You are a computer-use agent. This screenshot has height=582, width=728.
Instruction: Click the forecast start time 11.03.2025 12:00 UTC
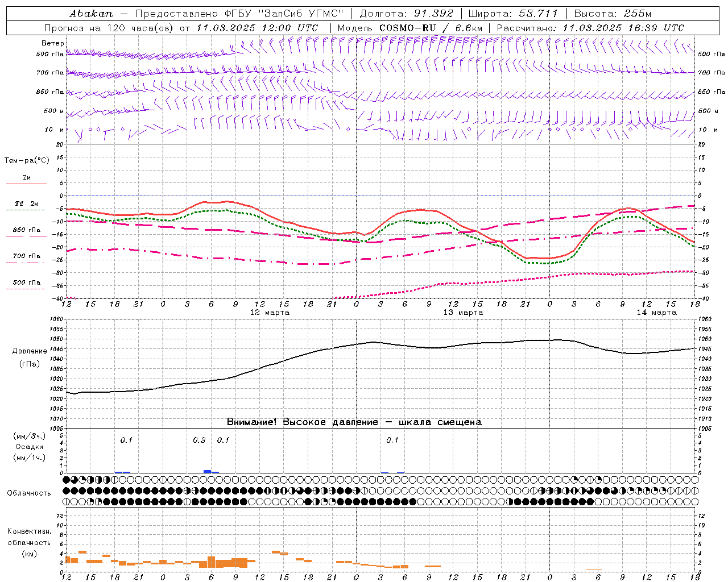[258, 28]
